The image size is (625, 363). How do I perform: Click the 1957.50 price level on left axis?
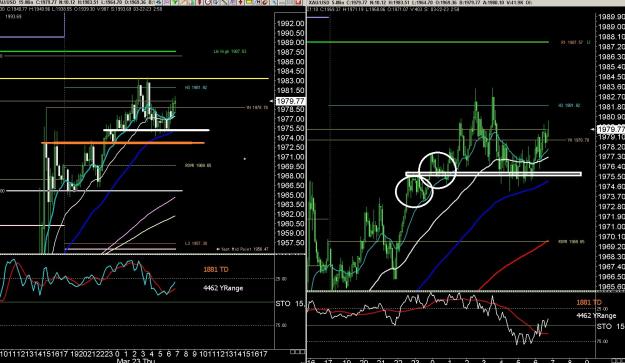pyautogui.click(x=291, y=243)
